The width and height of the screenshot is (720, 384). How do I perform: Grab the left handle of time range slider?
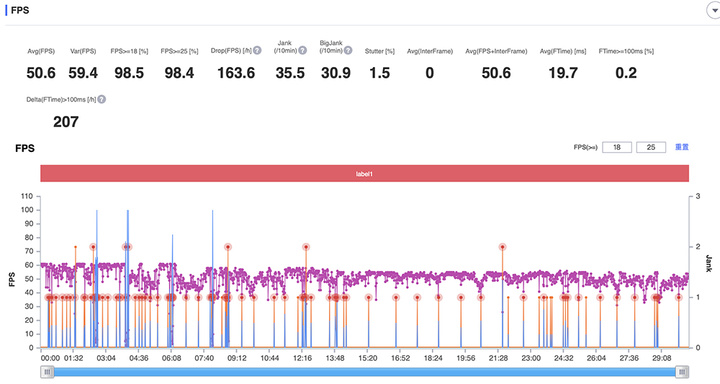(47, 372)
